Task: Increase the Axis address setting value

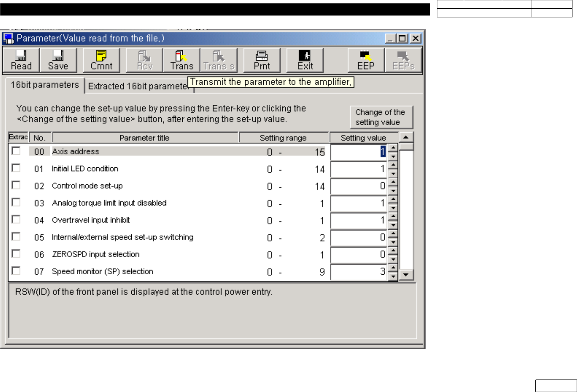Action: tap(393, 148)
